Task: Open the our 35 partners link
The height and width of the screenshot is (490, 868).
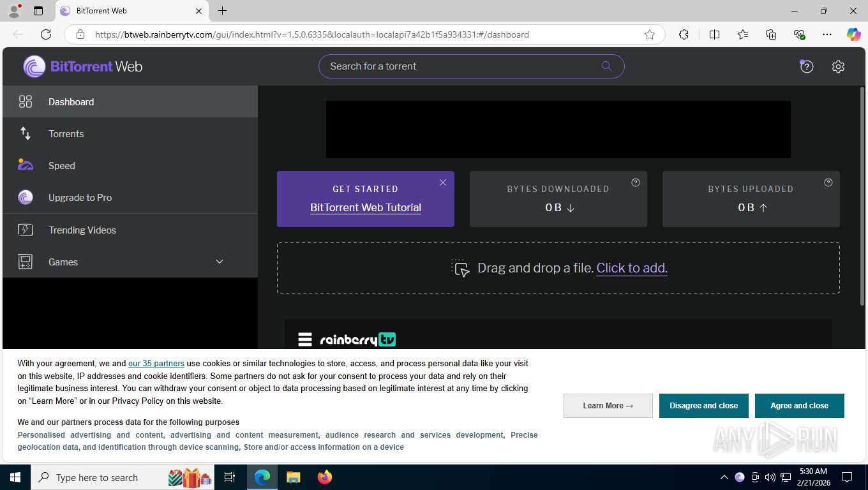Action: click(156, 363)
